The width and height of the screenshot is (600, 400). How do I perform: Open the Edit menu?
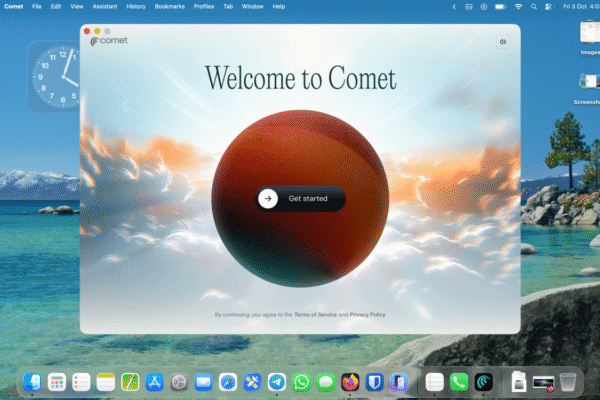56,7
